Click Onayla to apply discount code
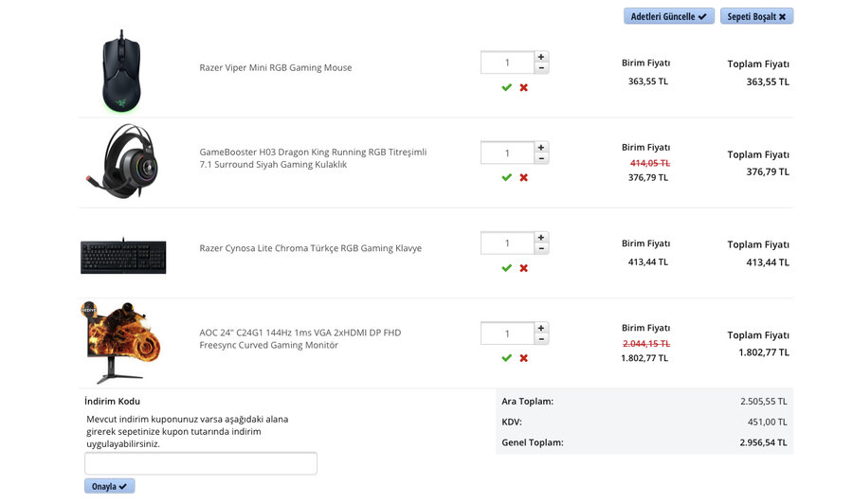853x504 pixels. pos(110,486)
